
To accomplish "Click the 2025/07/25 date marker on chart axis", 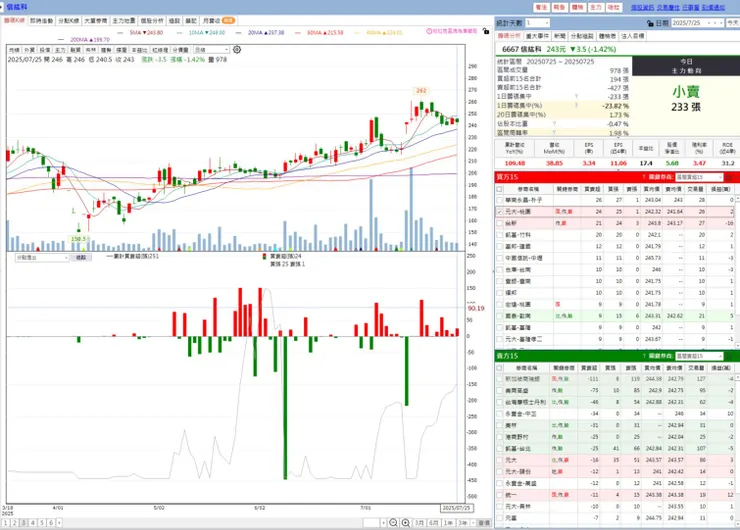I will pos(456,508).
